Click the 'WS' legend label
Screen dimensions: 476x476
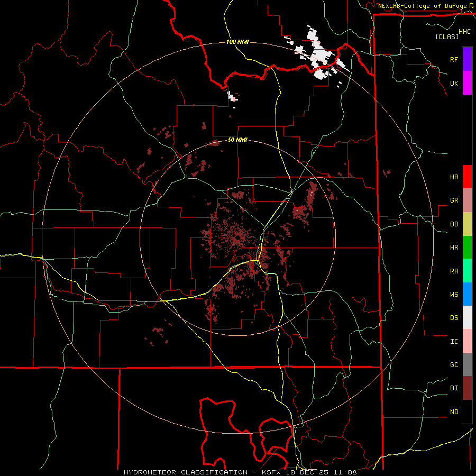pos(454,295)
